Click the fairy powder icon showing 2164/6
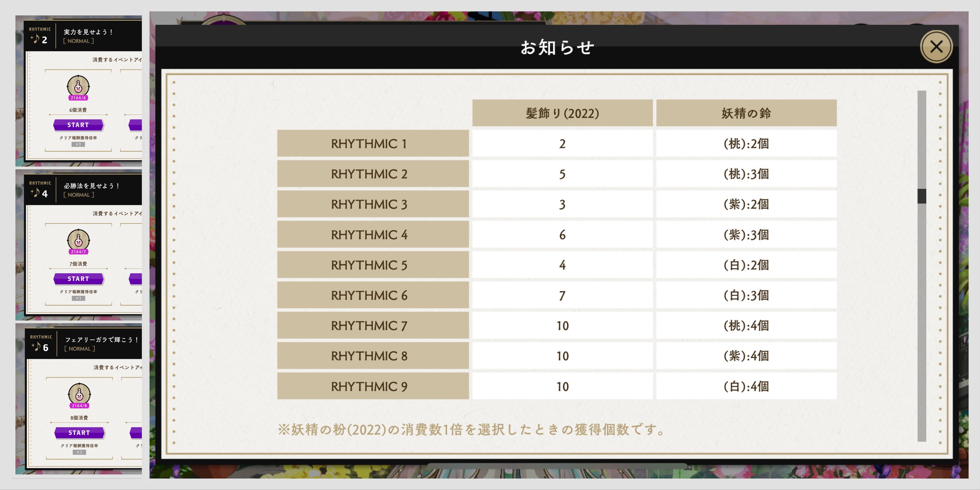Viewport: 980px width, 490px height. 78,87
